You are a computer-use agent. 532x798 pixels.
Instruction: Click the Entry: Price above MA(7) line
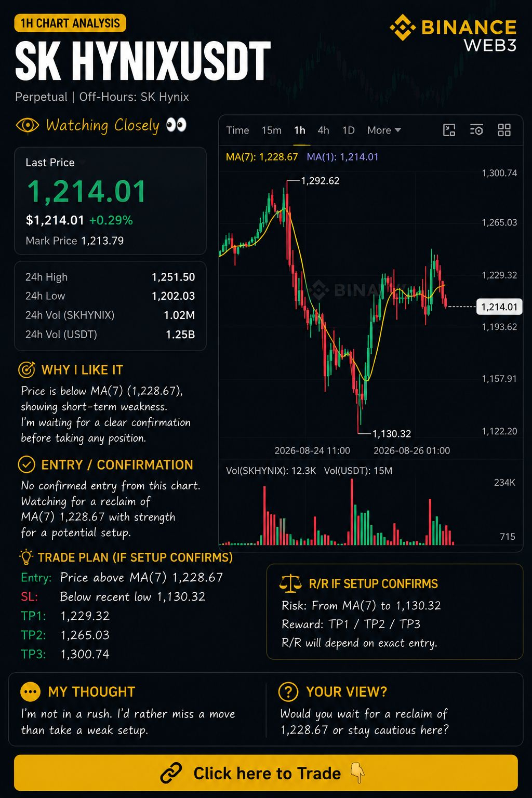coord(122,578)
